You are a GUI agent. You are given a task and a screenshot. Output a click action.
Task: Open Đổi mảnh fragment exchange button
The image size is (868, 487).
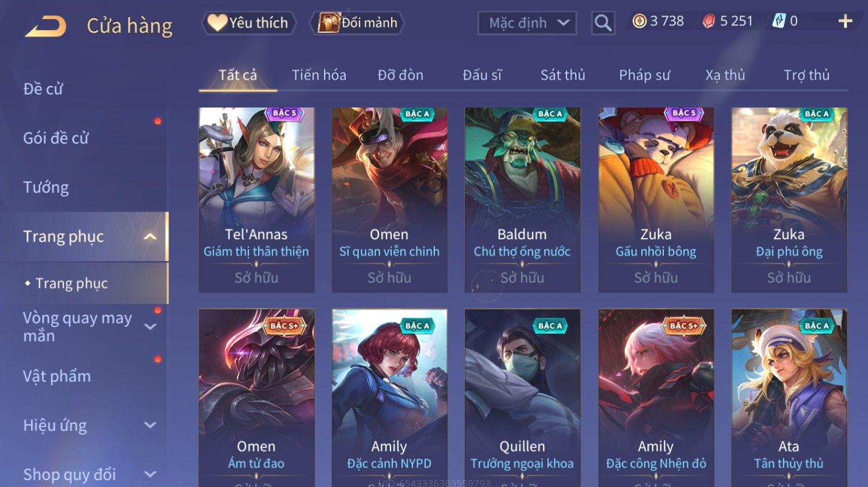pos(358,23)
